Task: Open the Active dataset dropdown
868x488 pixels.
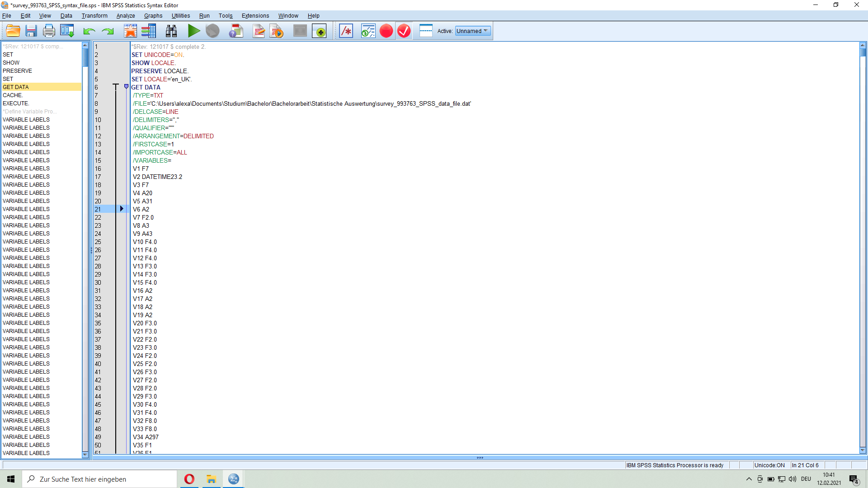Action: pyautogui.click(x=473, y=31)
